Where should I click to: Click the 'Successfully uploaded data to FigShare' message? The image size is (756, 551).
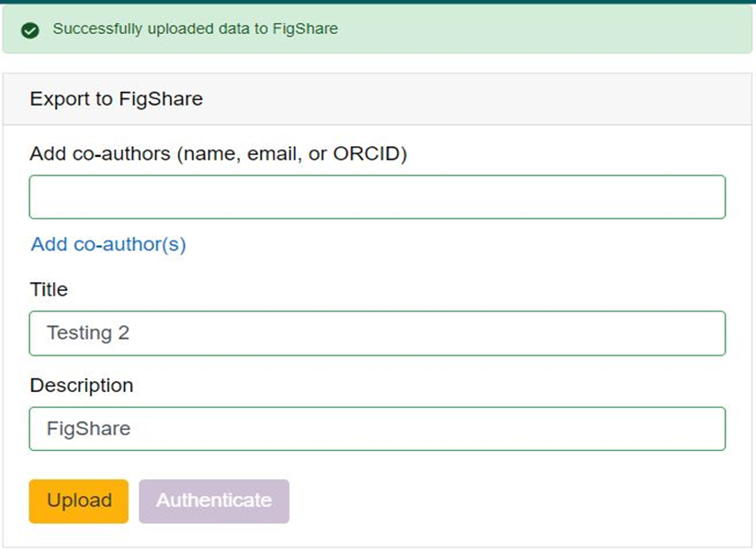pyautogui.click(x=195, y=28)
